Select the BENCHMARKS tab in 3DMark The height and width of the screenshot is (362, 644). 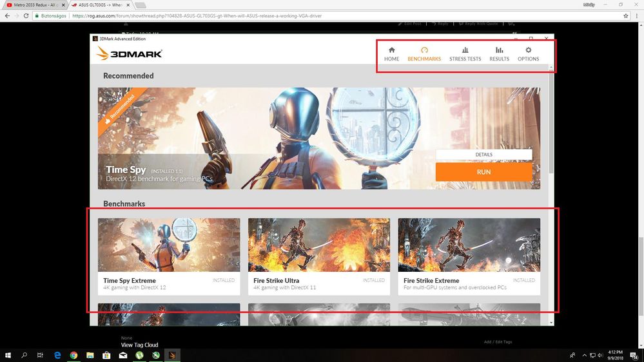(424, 53)
